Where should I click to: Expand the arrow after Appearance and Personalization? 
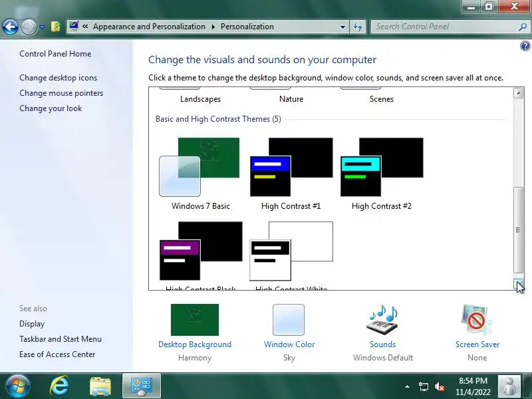213,27
